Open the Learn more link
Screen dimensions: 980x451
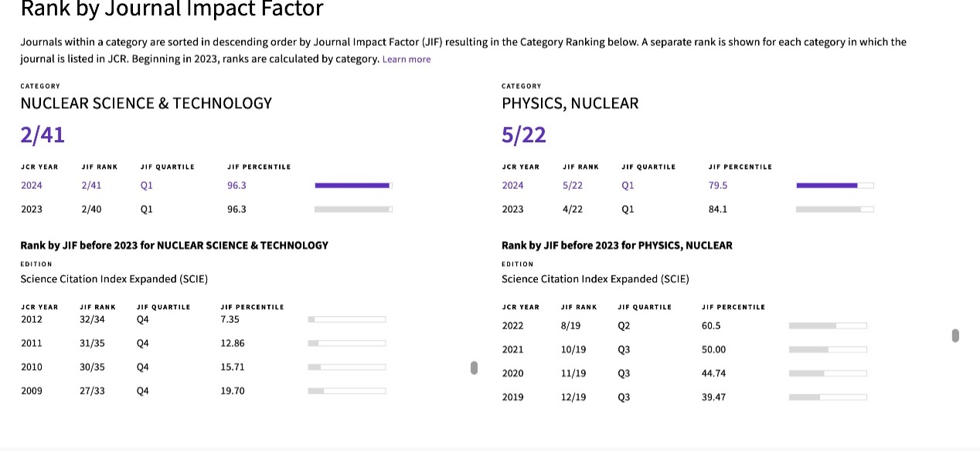(x=407, y=60)
